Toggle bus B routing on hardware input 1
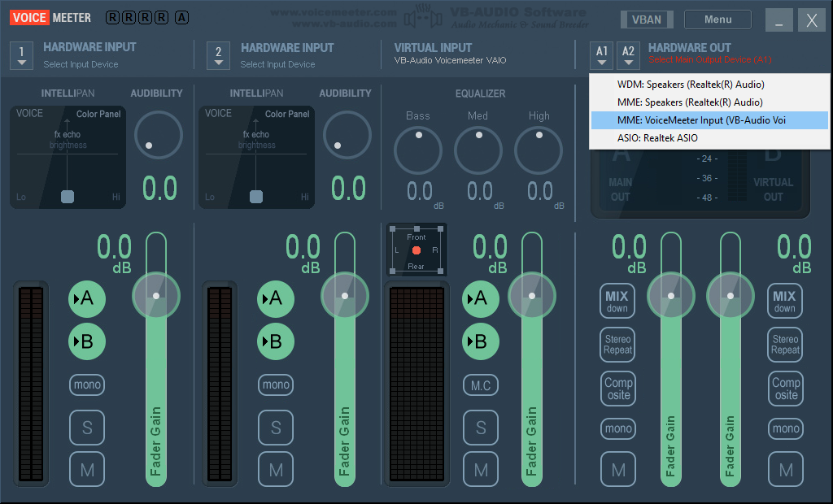 86,341
